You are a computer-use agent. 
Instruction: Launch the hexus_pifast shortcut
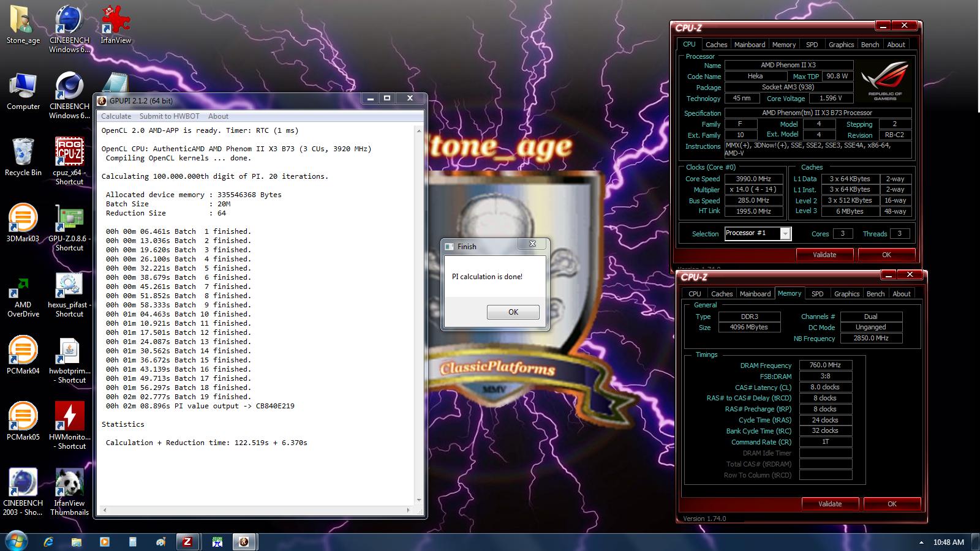click(x=69, y=293)
